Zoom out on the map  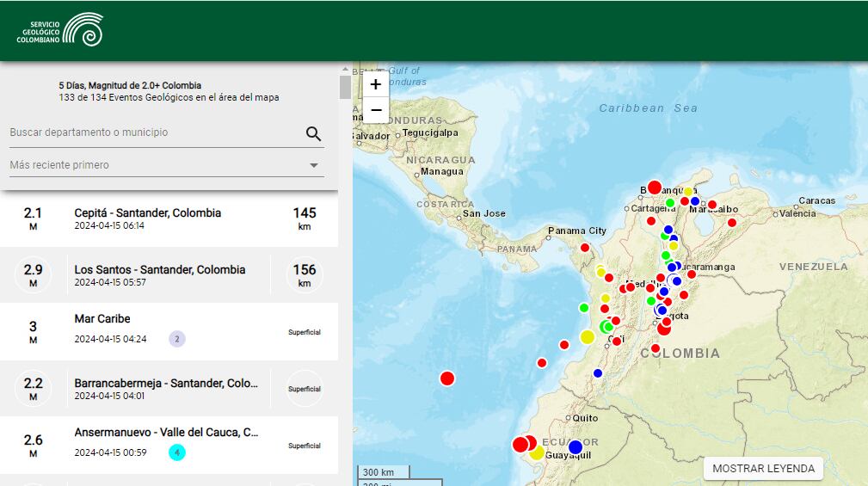click(376, 110)
